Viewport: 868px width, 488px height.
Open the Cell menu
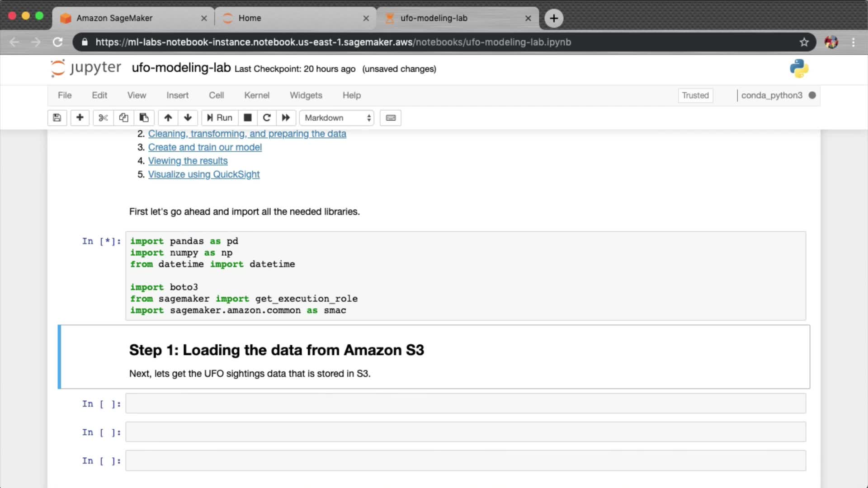click(x=216, y=95)
